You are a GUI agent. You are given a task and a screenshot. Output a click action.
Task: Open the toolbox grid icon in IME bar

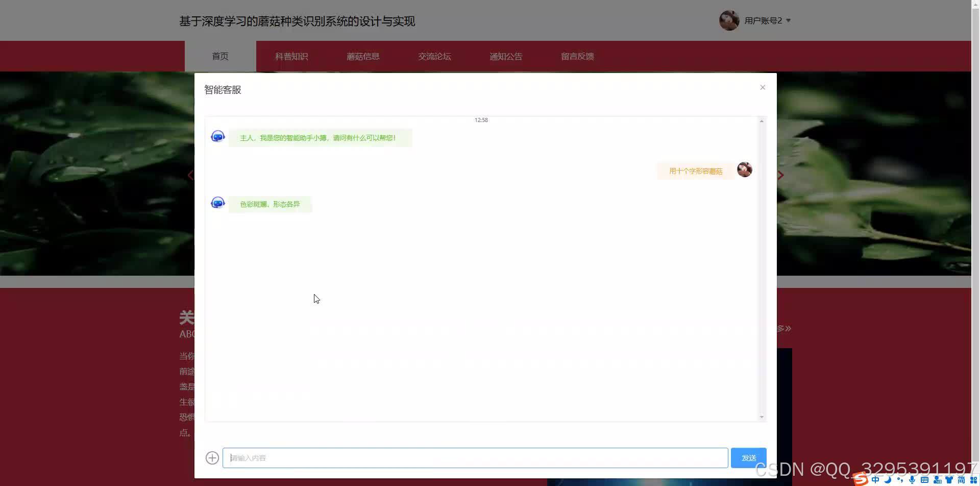pos(973,480)
